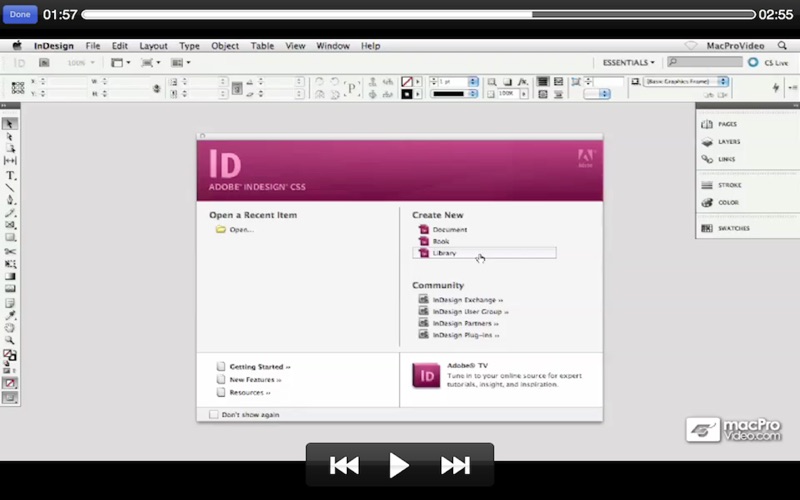Open the control panel flyout menu
The width and height of the screenshot is (800, 500).
[x=793, y=88]
